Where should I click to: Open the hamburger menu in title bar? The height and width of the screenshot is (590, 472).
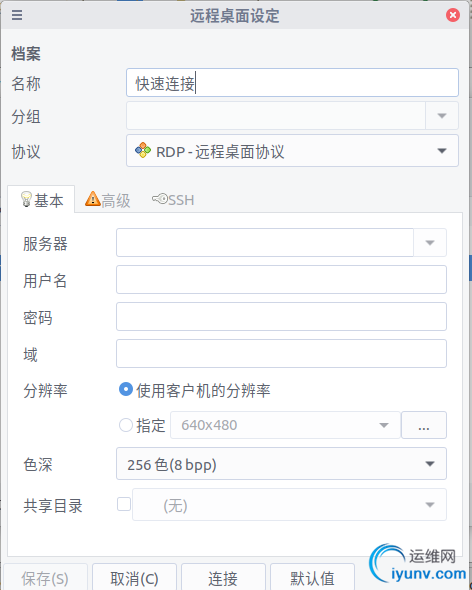pyautogui.click(x=17, y=15)
